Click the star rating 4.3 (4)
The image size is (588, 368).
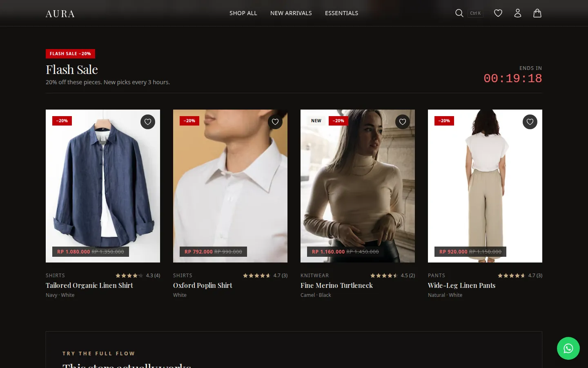138,276
